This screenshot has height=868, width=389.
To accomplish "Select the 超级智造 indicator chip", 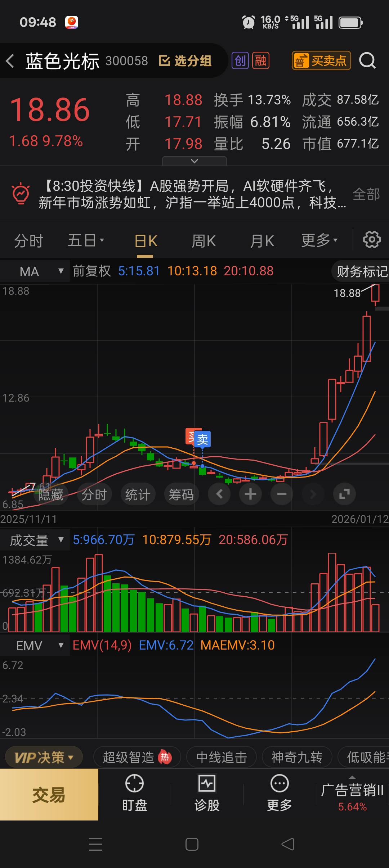I will pyautogui.click(x=137, y=757).
